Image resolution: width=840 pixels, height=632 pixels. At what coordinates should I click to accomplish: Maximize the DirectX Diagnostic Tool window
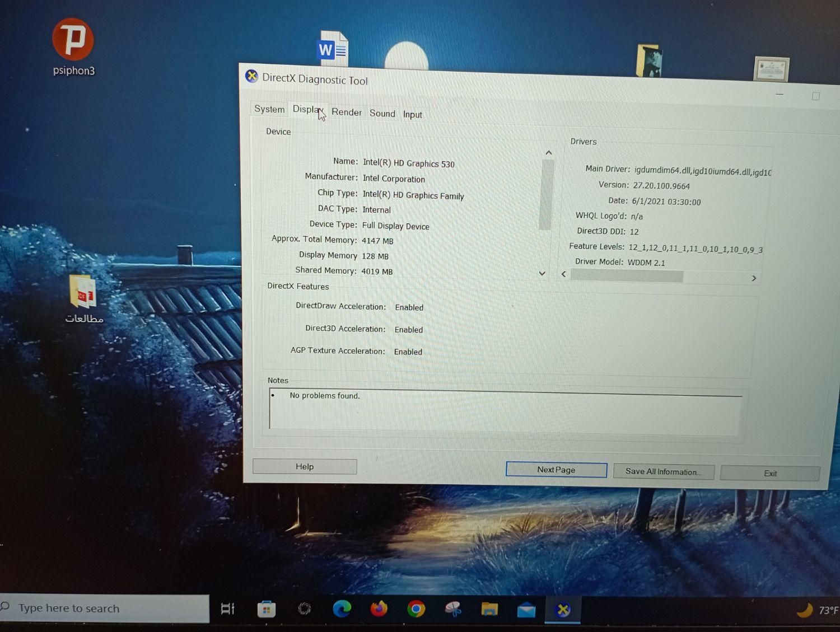(x=816, y=96)
